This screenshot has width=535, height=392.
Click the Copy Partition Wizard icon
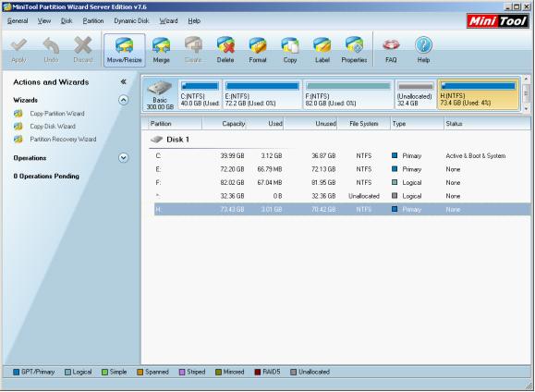tap(18, 114)
